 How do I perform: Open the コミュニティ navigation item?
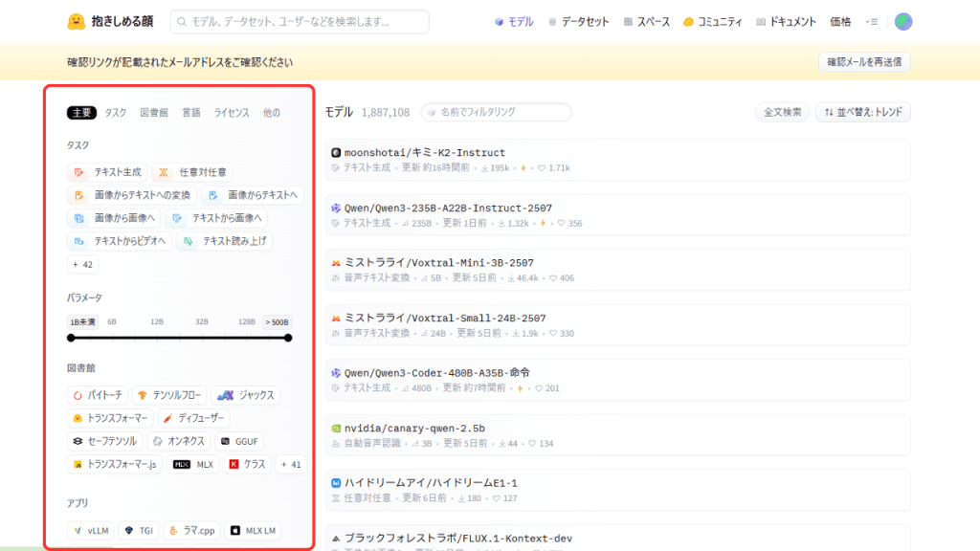click(712, 22)
